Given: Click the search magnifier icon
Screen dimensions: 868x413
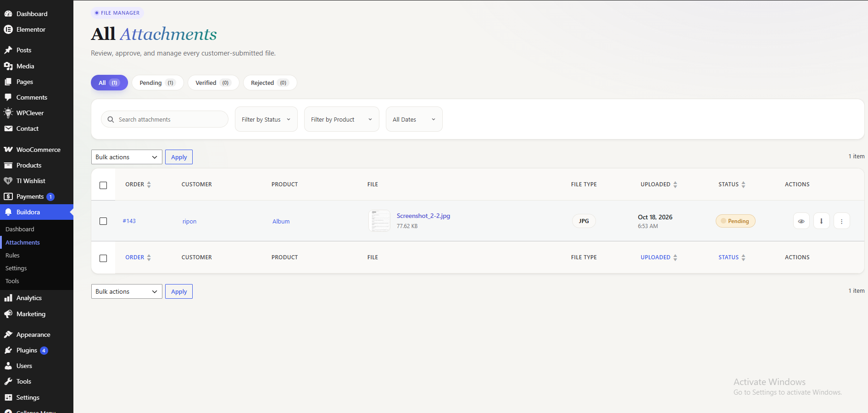Looking at the screenshot, I should point(111,119).
